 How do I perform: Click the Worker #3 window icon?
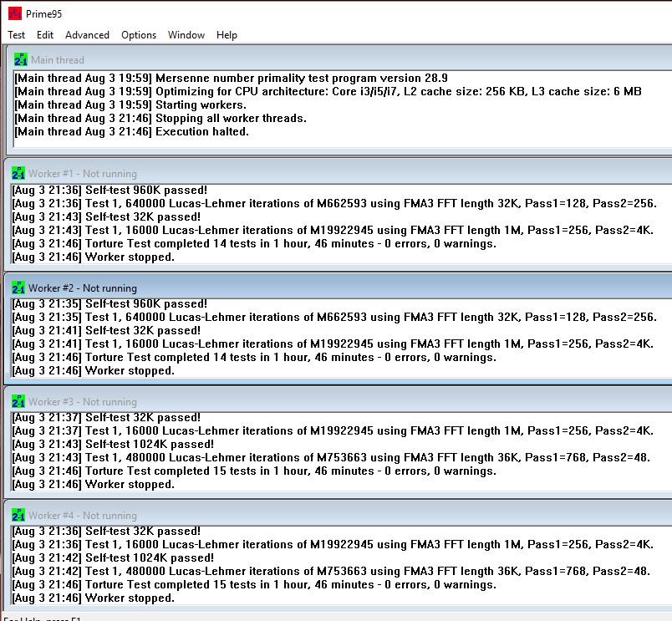tap(18, 401)
